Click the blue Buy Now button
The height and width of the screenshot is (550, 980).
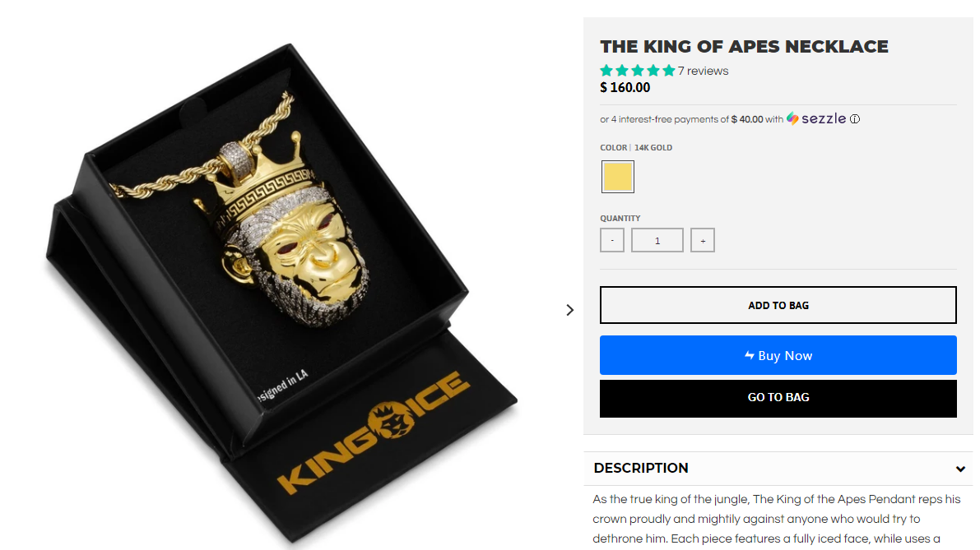coord(778,355)
